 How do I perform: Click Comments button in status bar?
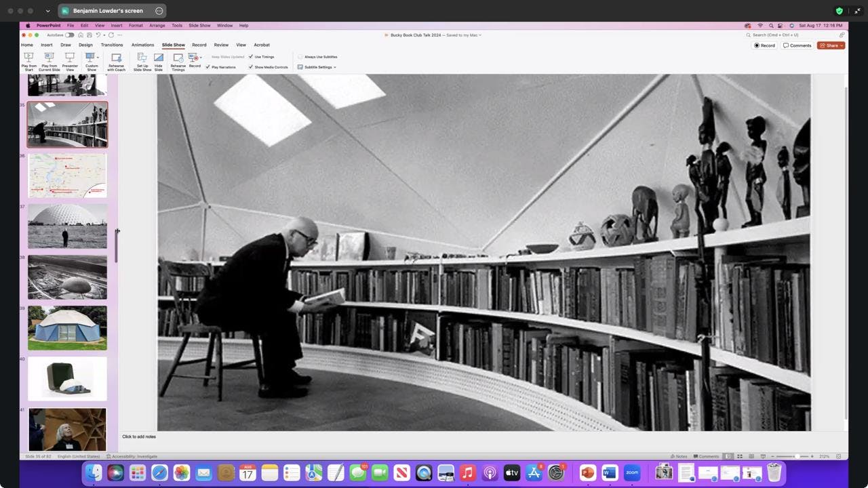pyautogui.click(x=706, y=456)
